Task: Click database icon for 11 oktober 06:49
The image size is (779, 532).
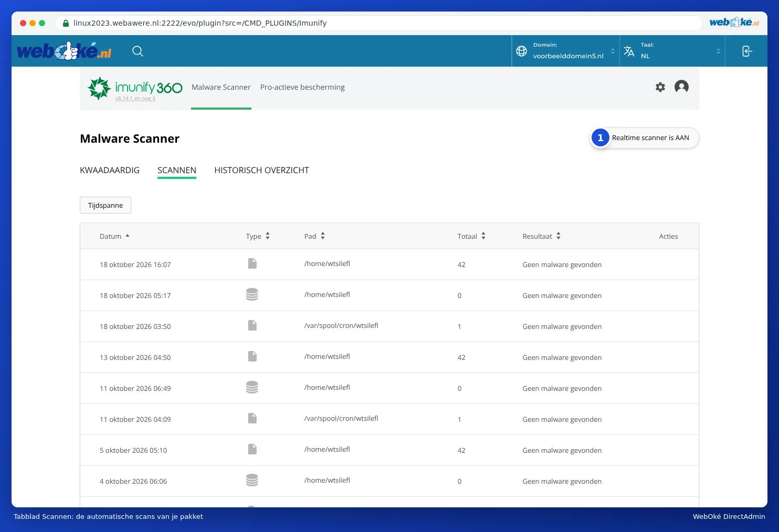Action: tap(252, 387)
